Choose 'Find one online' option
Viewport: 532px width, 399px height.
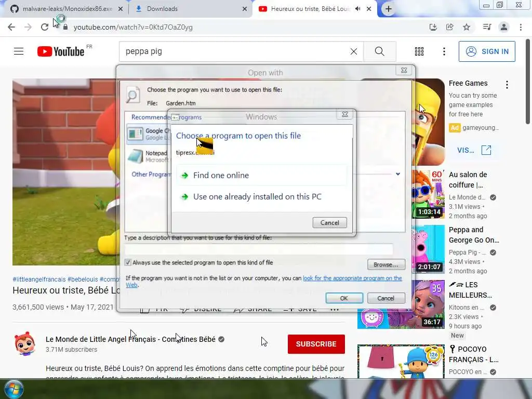[x=262, y=176]
